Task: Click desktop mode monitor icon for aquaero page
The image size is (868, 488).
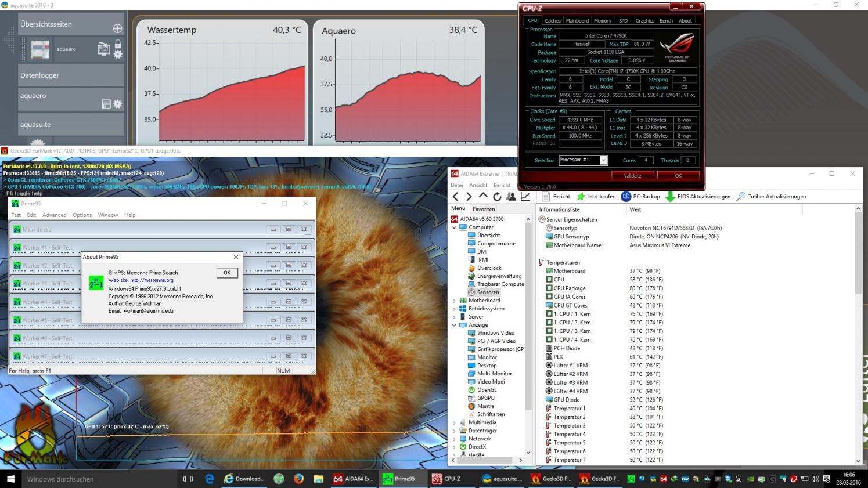Action: click(x=103, y=49)
